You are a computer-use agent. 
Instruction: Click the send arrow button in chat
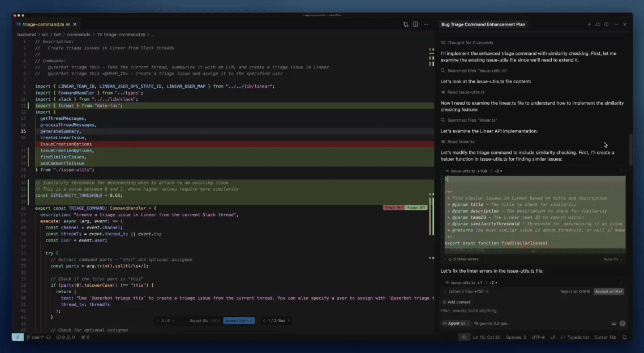click(x=622, y=324)
